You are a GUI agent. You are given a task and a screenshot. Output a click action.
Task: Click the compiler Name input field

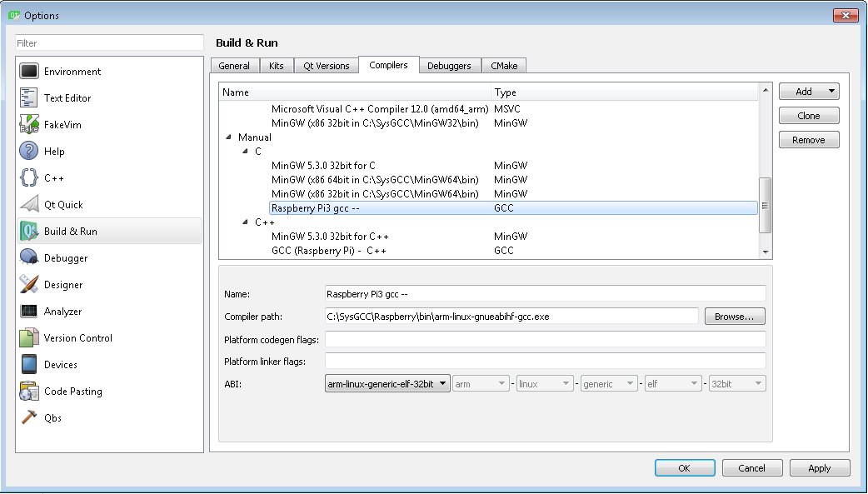coord(546,293)
